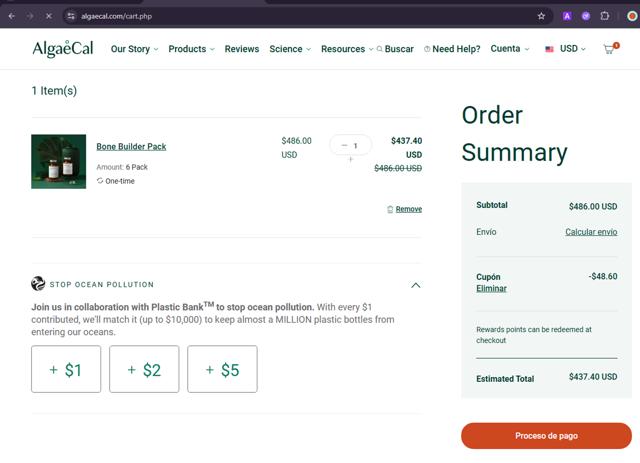The height and width of the screenshot is (463, 640).
Task: Click the '1 Item(s)' heading
Action: (54, 91)
